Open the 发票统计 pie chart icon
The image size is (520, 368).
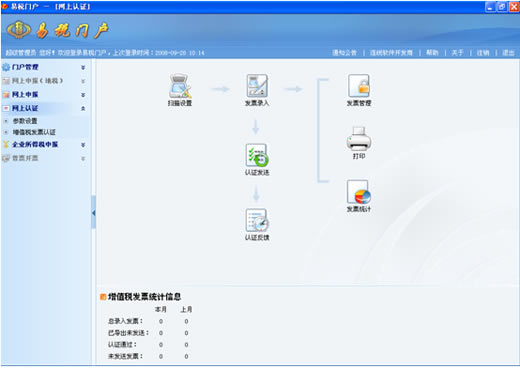pos(359,192)
